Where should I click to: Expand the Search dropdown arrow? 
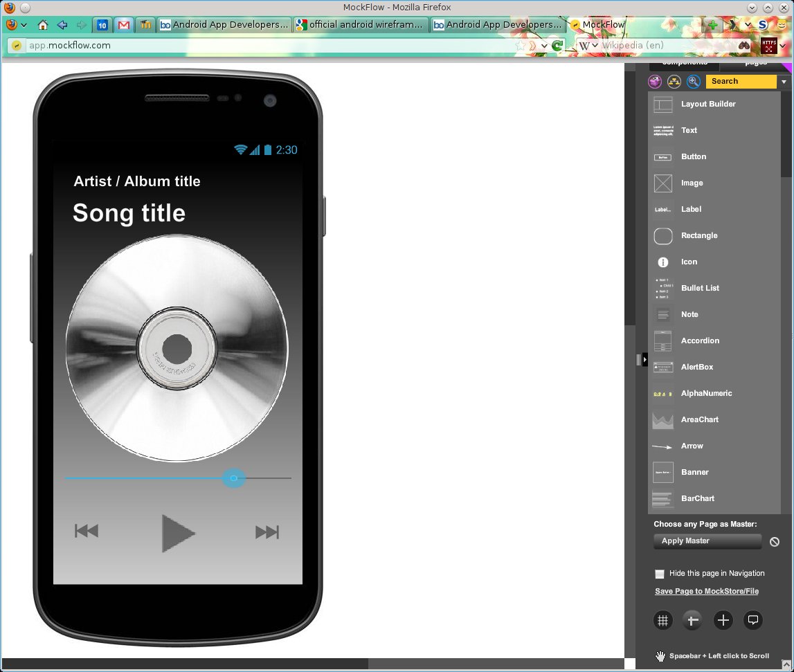pos(783,81)
